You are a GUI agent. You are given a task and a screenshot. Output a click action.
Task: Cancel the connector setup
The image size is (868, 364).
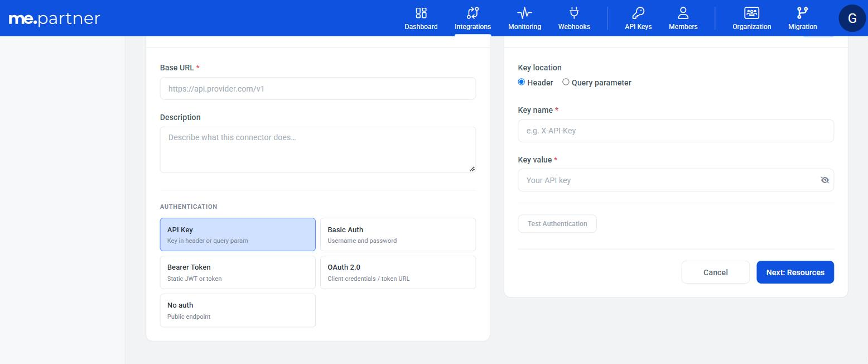[x=715, y=272]
